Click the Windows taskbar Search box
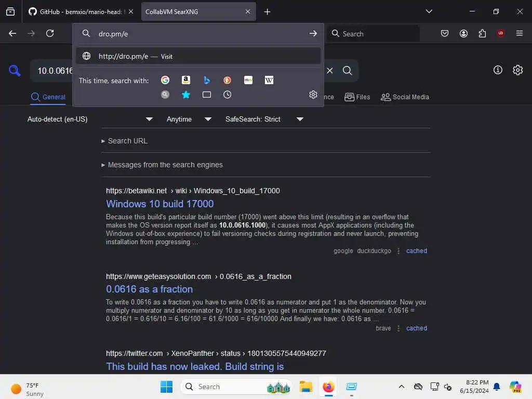The width and height of the screenshot is (532, 399). [236, 387]
